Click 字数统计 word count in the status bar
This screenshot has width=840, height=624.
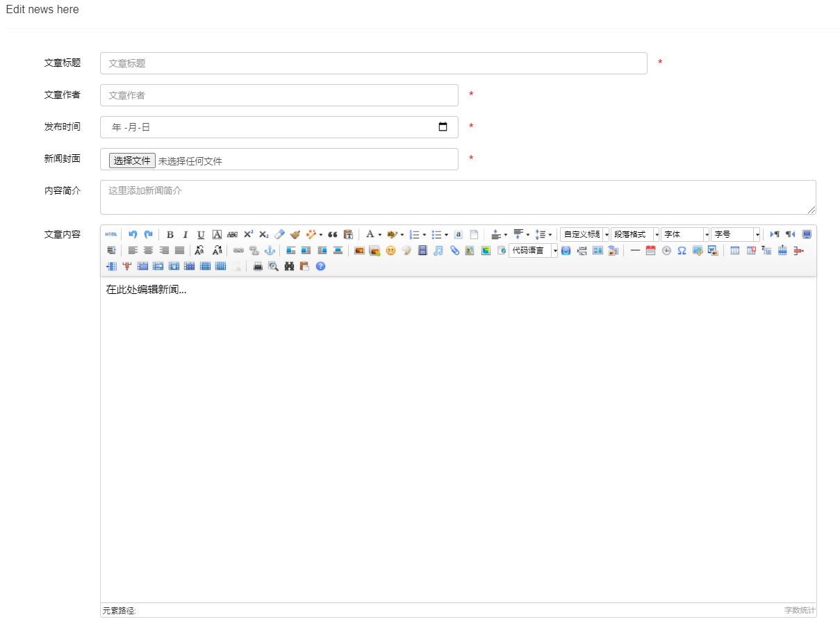pyautogui.click(x=798, y=609)
